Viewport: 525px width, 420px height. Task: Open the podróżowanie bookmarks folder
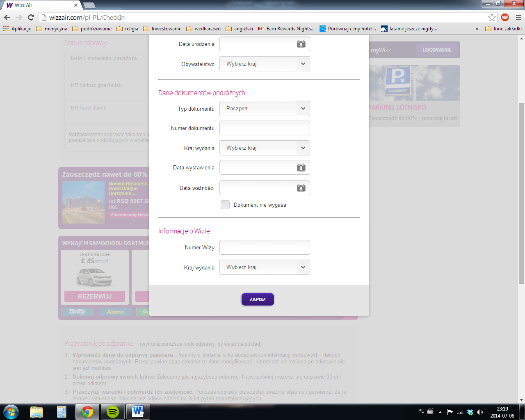click(x=92, y=29)
